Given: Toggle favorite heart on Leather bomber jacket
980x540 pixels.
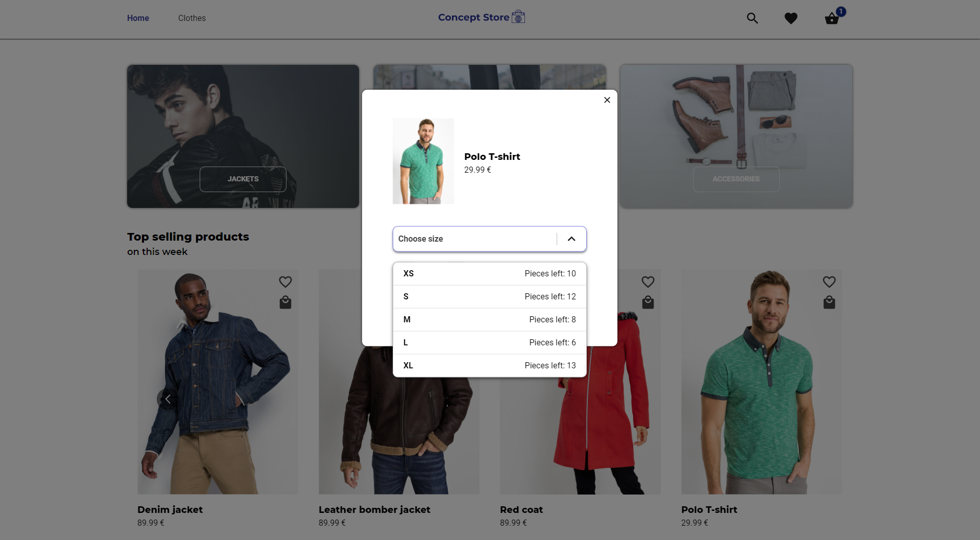Looking at the screenshot, I should click(x=466, y=281).
